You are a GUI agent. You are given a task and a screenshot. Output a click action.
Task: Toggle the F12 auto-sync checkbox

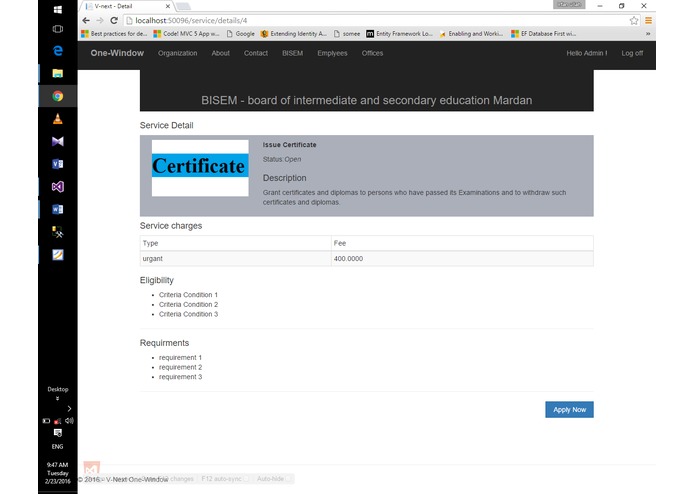(246, 479)
